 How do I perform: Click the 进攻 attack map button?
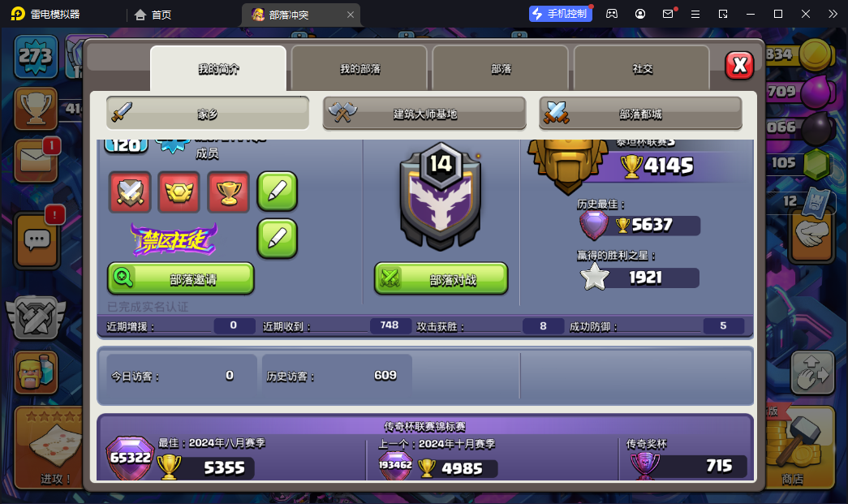click(50, 448)
